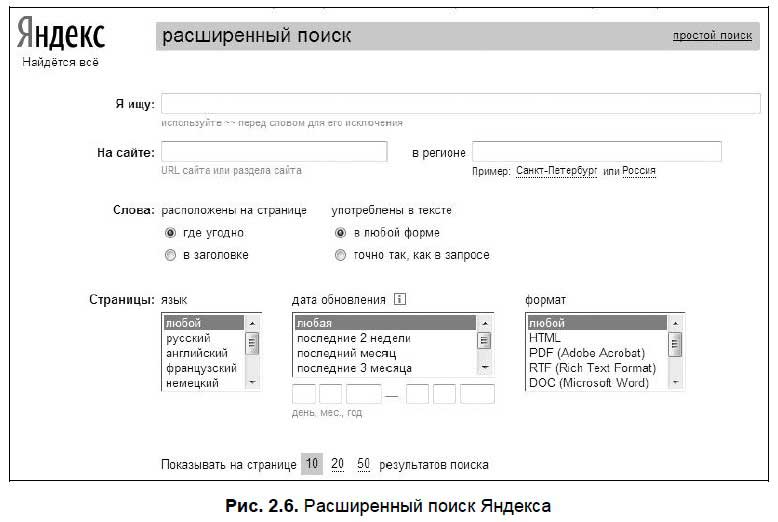Screen dimensions: 778x522
Task: Select HTML in the формат list
Action: pos(597,338)
